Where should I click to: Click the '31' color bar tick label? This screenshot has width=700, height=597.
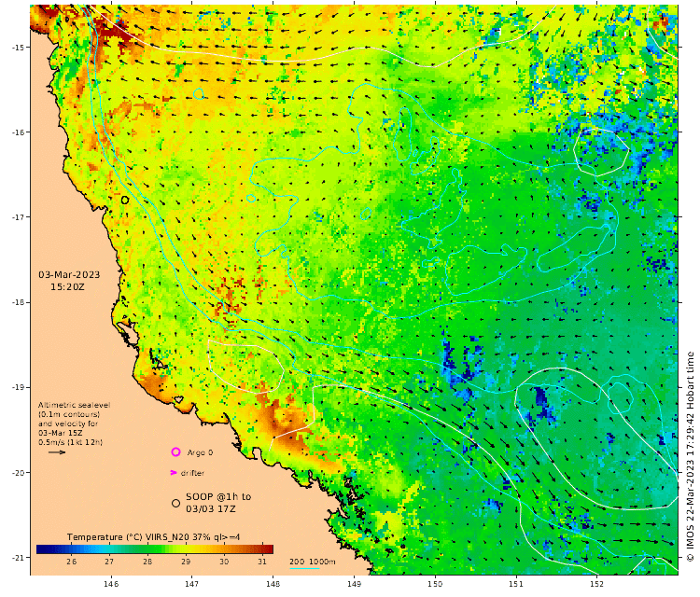pos(262,562)
